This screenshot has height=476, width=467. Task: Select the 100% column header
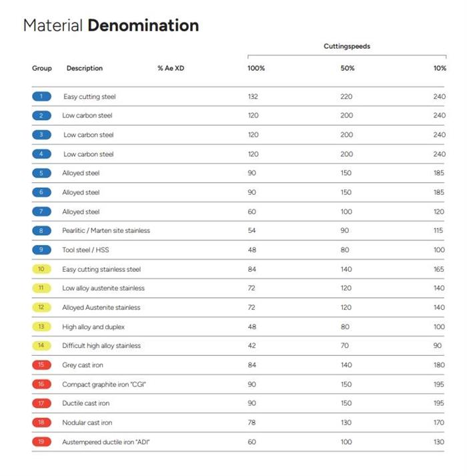(x=256, y=68)
